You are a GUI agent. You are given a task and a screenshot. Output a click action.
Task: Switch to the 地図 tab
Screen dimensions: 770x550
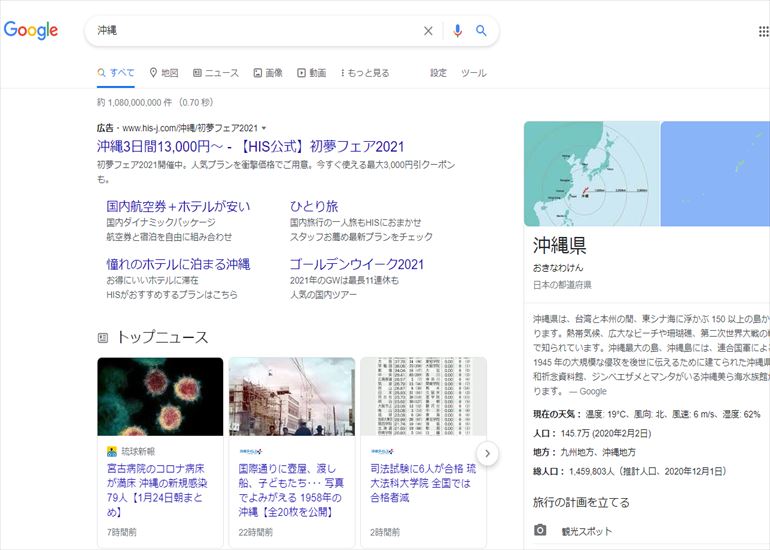[164, 73]
